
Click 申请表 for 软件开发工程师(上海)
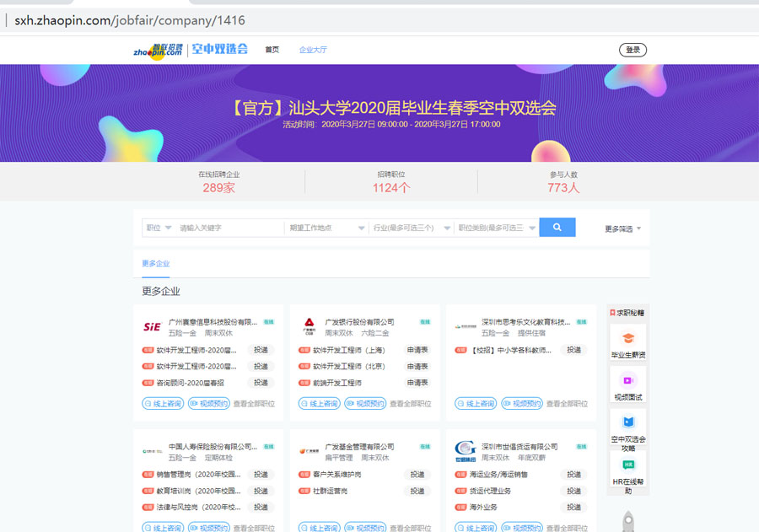(x=417, y=350)
